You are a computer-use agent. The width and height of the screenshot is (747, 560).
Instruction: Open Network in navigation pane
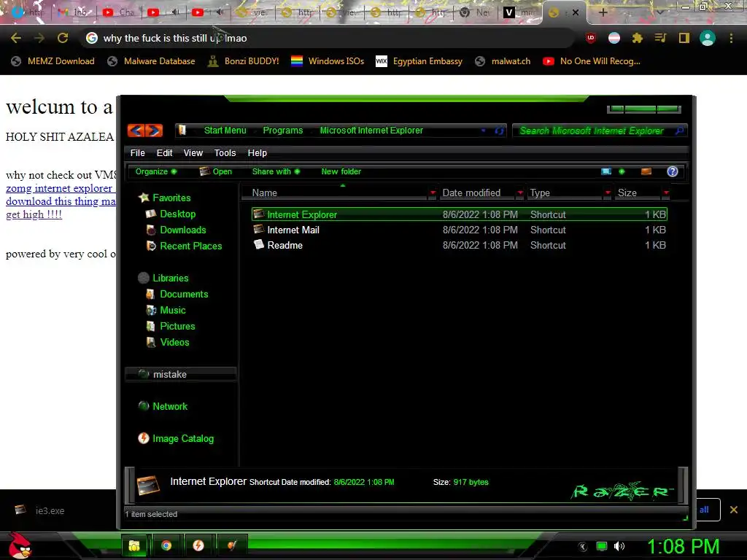[163, 407]
